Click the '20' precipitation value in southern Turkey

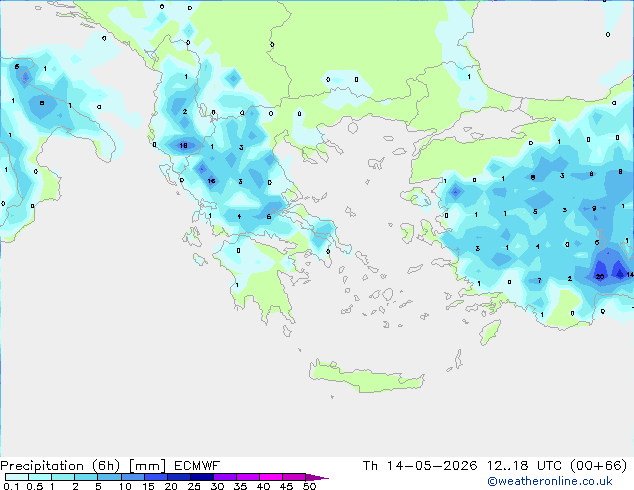pos(600,277)
